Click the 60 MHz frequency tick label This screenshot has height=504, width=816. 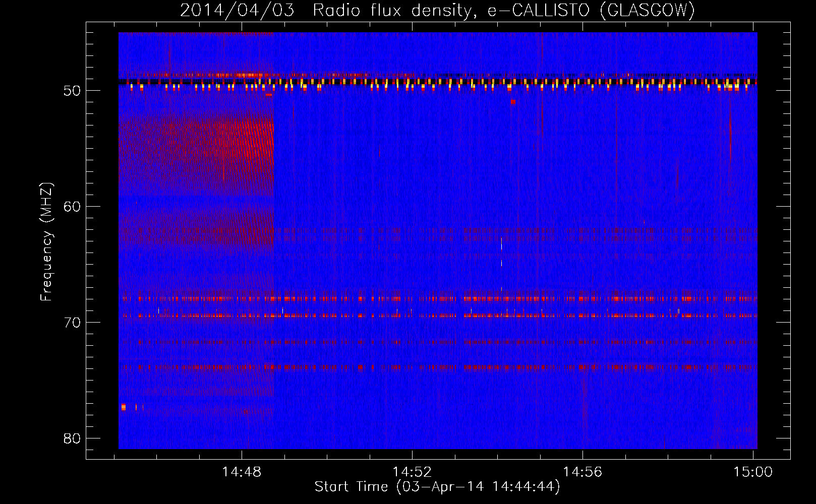click(72, 207)
